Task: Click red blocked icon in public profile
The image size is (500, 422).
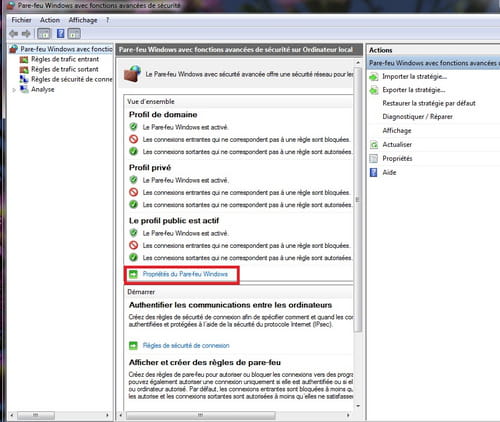Action: [133, 245]
